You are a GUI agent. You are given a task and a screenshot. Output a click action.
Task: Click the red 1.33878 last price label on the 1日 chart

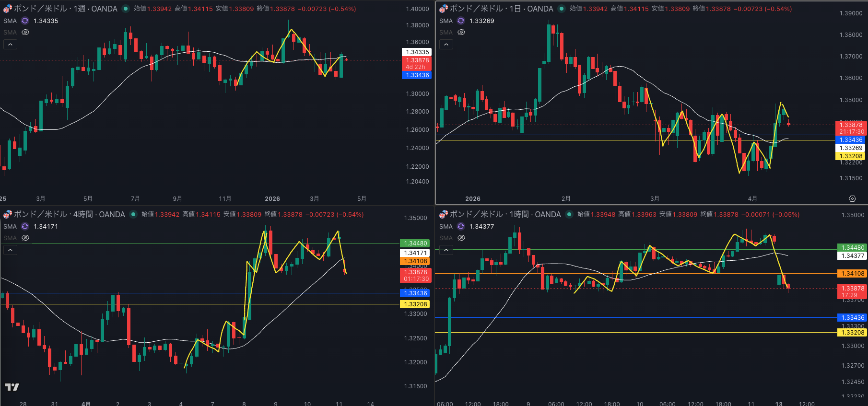tap(851, 128)
